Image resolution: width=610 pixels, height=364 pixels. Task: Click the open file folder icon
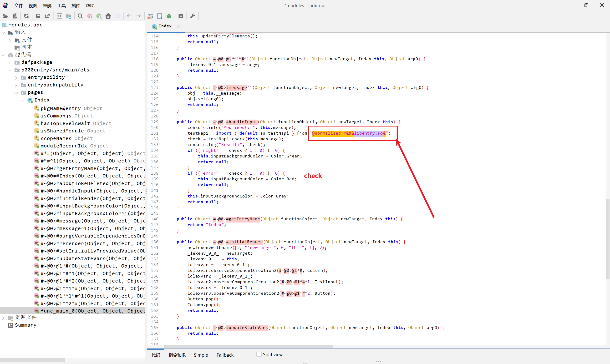5,16
